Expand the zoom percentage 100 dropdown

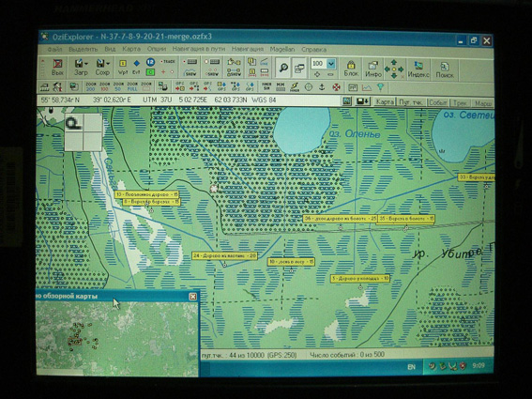[x=331, y=64]
